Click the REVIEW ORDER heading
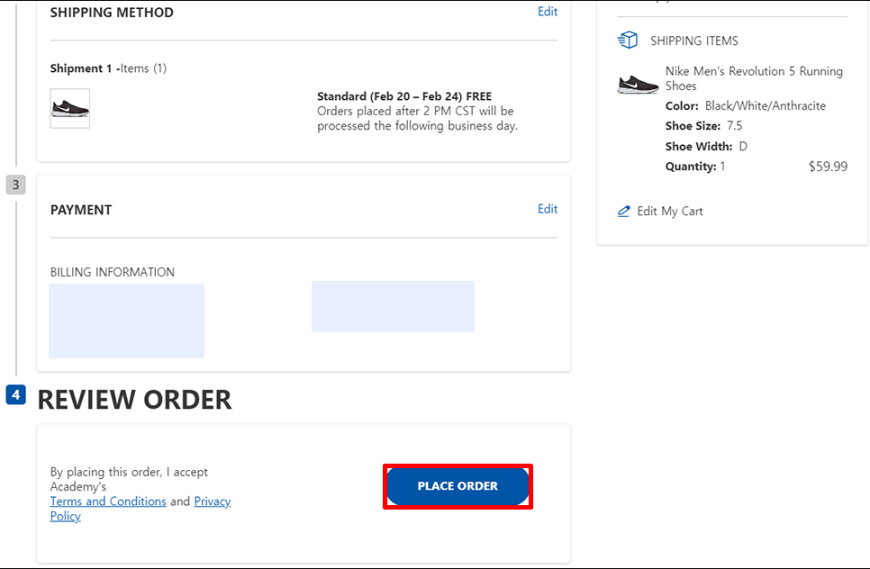 [134, 400]
